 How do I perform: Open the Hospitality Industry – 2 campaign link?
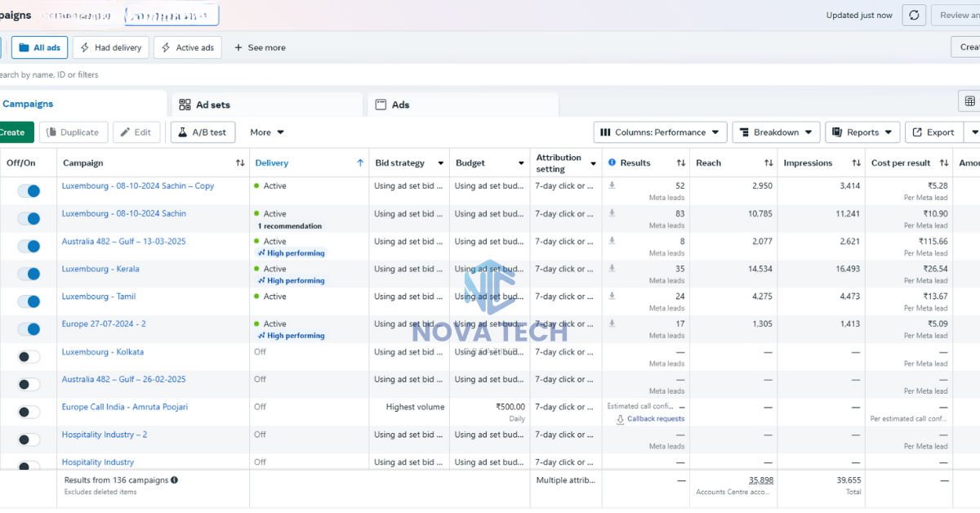105,435
